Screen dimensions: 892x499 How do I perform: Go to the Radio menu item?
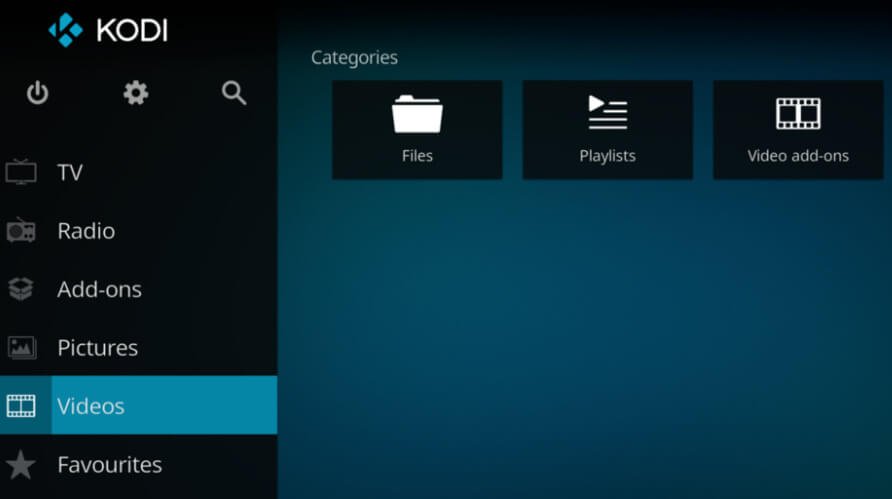point(139,230)
